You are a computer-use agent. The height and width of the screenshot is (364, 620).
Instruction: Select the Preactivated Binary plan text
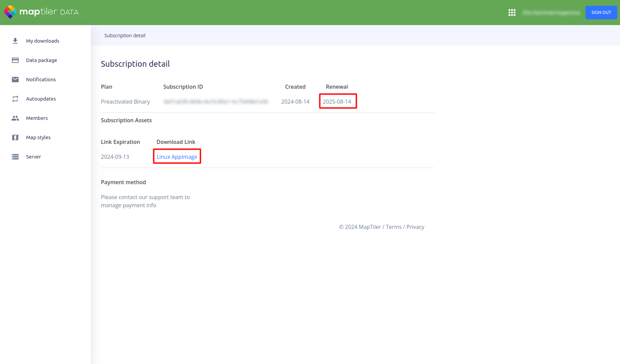(x=125, y=102)
